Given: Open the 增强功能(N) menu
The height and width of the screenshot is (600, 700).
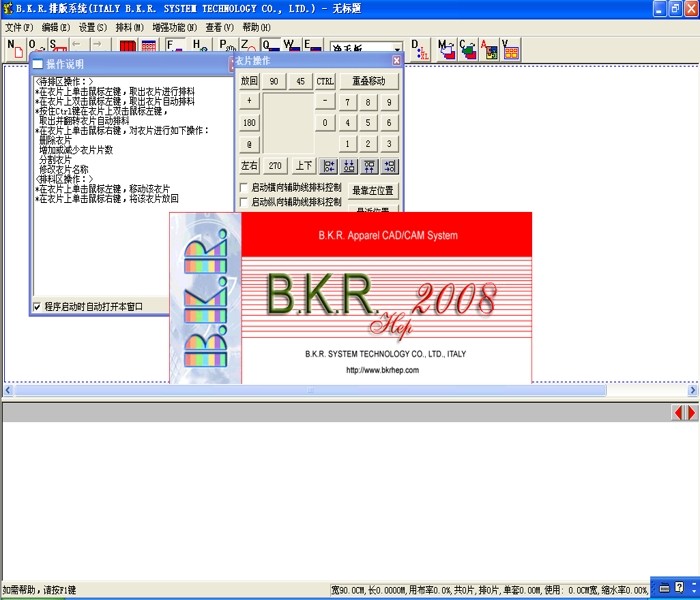Looking at the screenshot, I should point(175,28).
